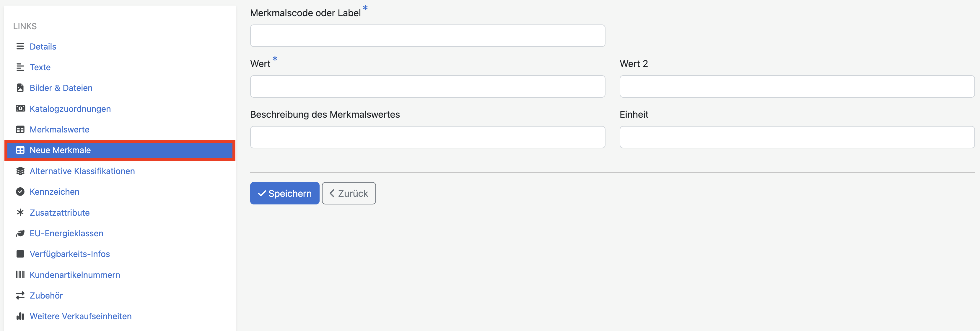The image size is (980, 331).
Task: Click the Alternative Klassifikationen layers icon
Action: coord(20,171)
